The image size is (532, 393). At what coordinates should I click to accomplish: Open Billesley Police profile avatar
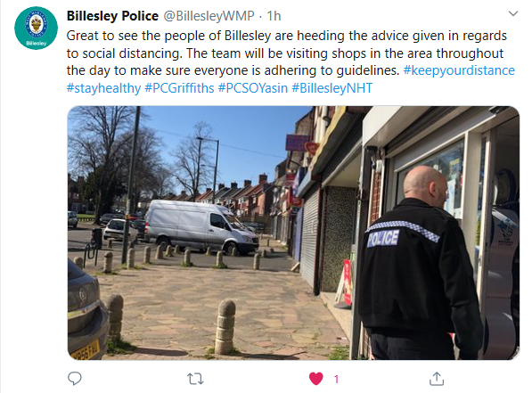[x=36, y=29]
